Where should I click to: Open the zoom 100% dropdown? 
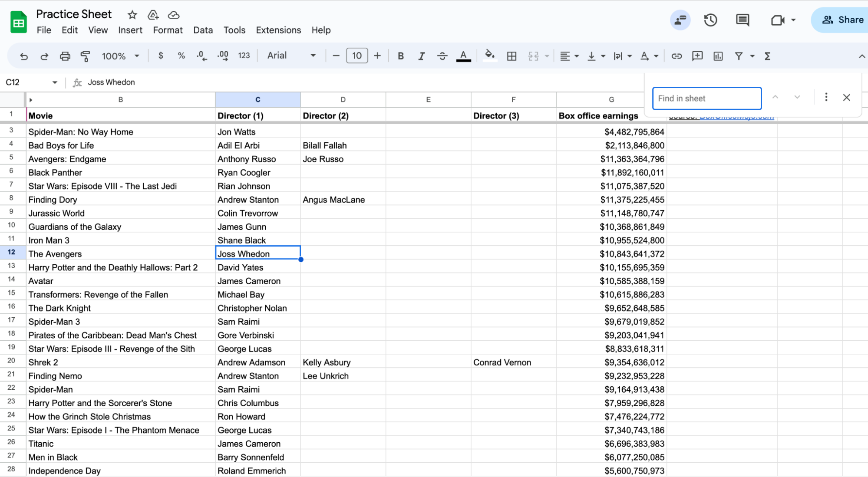[120, 56]
